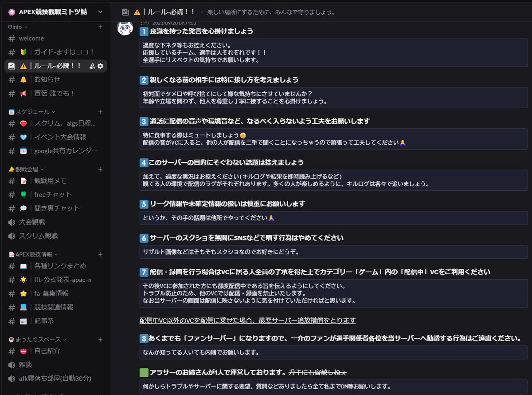Select the ルール-必読！！ channel row in sidebar

pos(55,66)
